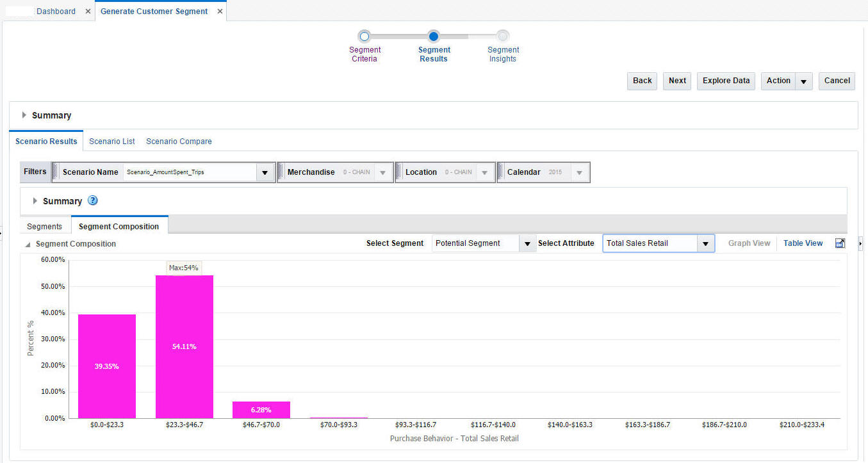Click the Purchase Behavior - Total Sales Retail title
Viewport: 868px width, 463px height.
(x=454, y=439)
